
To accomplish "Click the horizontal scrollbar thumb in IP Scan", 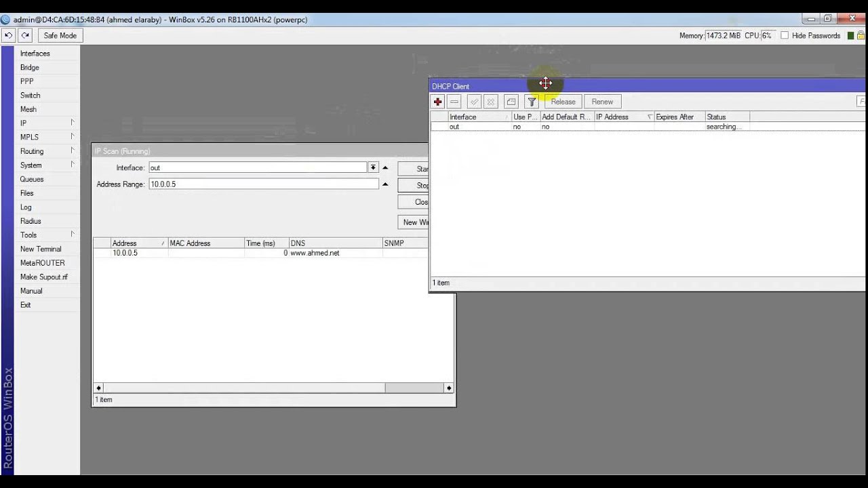I will (414, 388).
